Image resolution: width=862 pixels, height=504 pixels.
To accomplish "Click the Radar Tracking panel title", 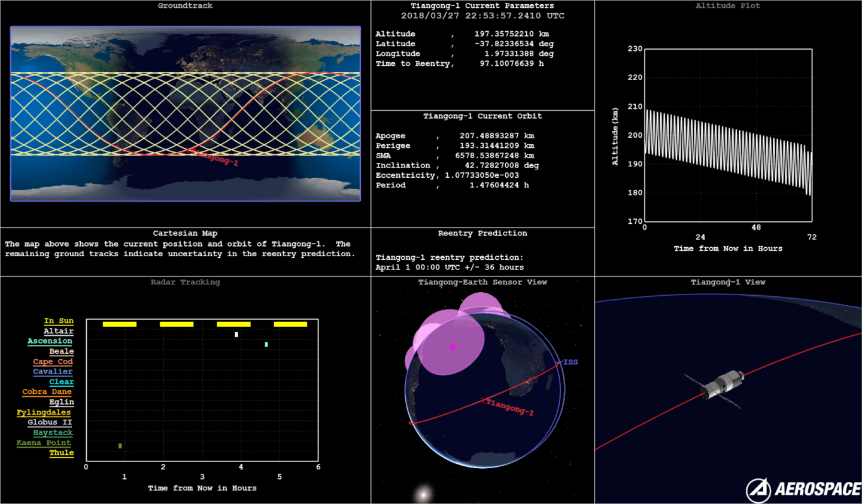I will point(185,282).
